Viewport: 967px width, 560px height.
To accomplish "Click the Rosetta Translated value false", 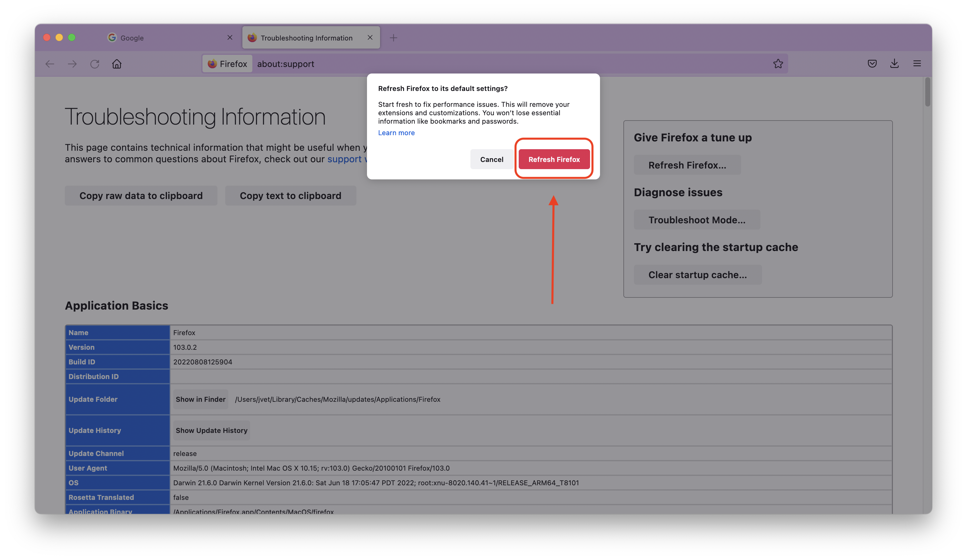I will (181, 497).
